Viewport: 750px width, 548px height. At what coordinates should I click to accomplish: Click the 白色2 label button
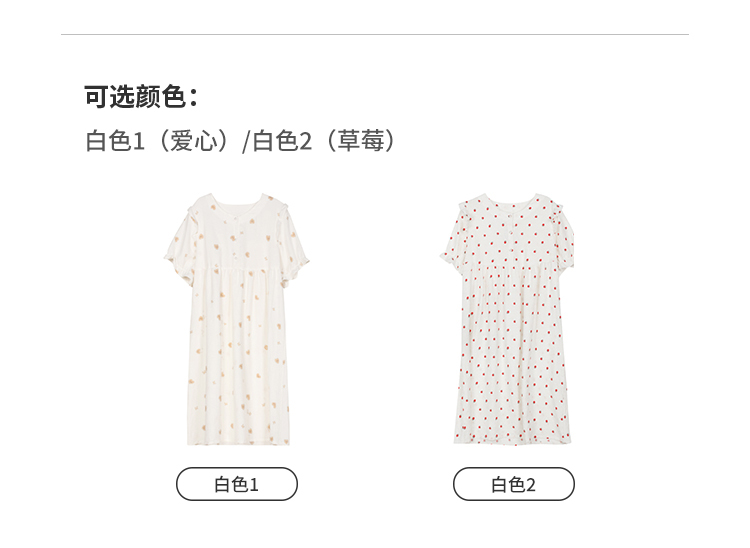pos(514,484)
